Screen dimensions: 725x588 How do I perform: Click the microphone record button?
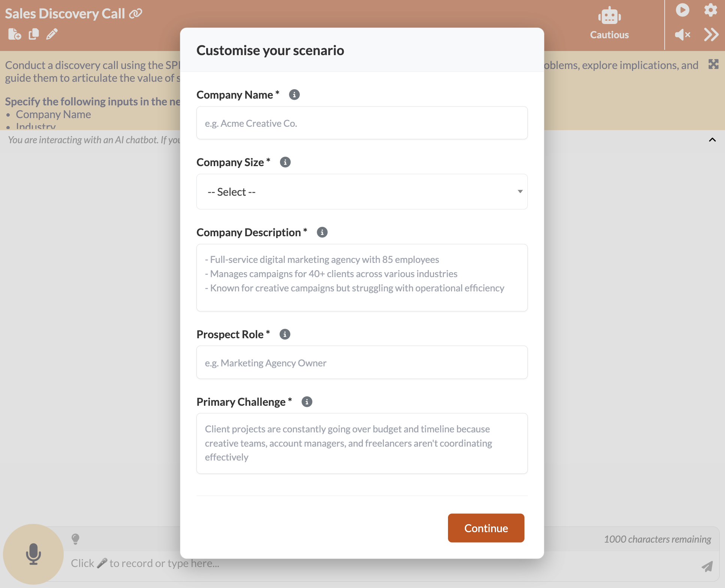(x=33, y=554)
